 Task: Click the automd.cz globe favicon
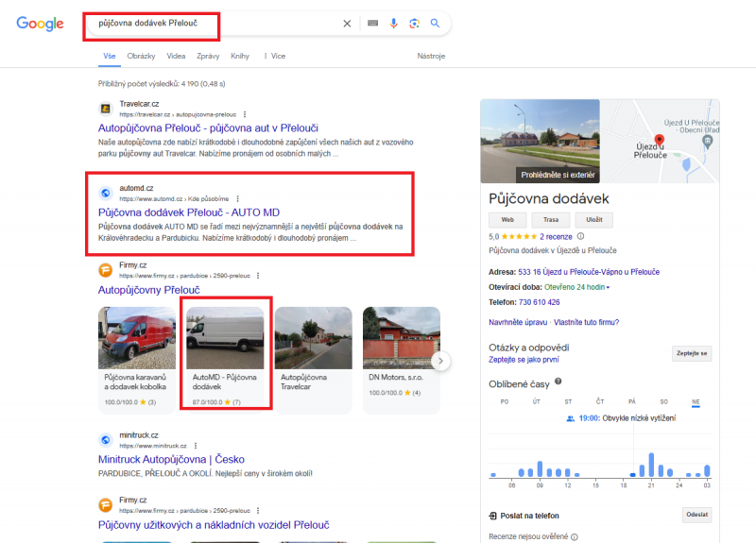[106, 193]
